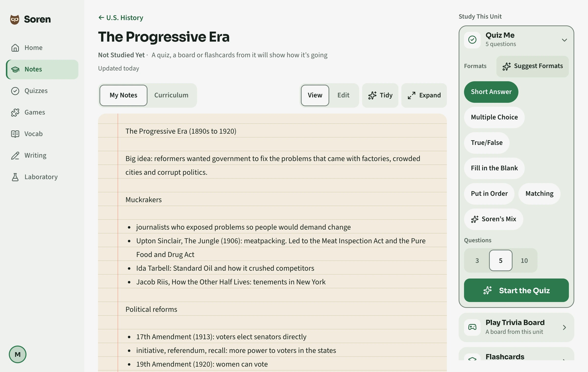This screenshot has height=372, width=588.
Task: Switch the notes to Edit mode
Action: [343, 95]
